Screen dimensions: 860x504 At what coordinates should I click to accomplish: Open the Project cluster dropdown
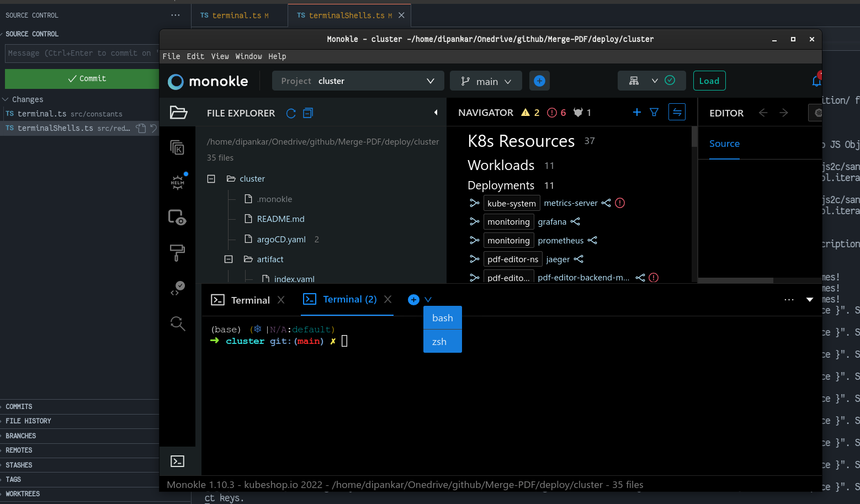(x=358, y=81)
